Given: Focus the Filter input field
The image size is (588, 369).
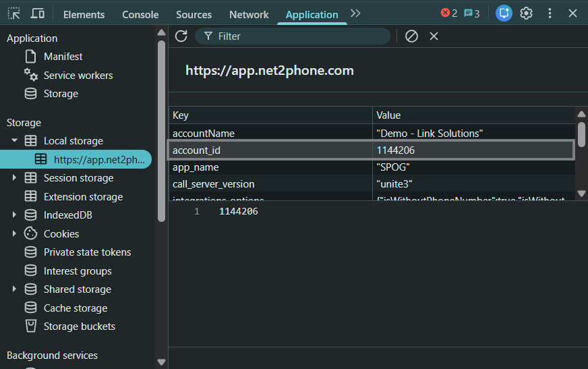Looking at the screenshot, I should (293, 36).
